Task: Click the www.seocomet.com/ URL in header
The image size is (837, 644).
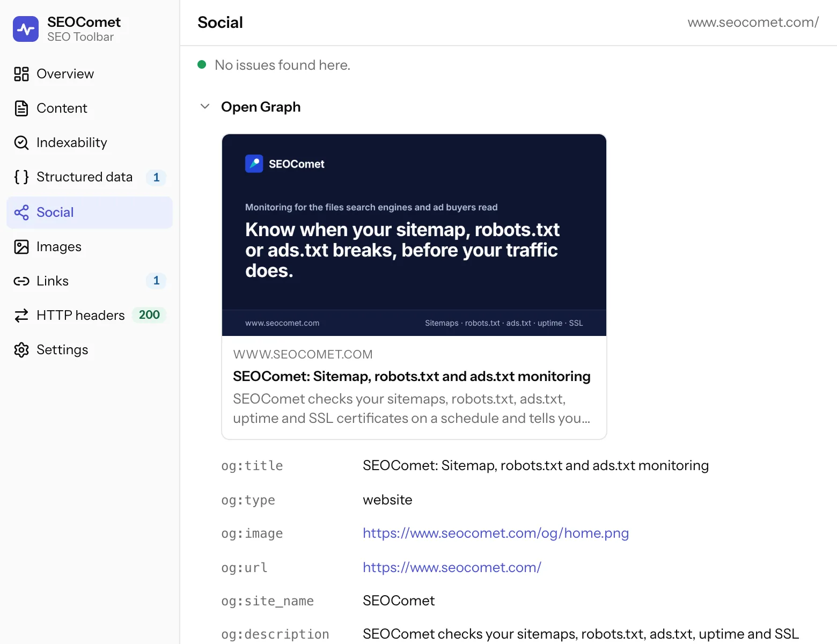Action: tap(753, 23)
